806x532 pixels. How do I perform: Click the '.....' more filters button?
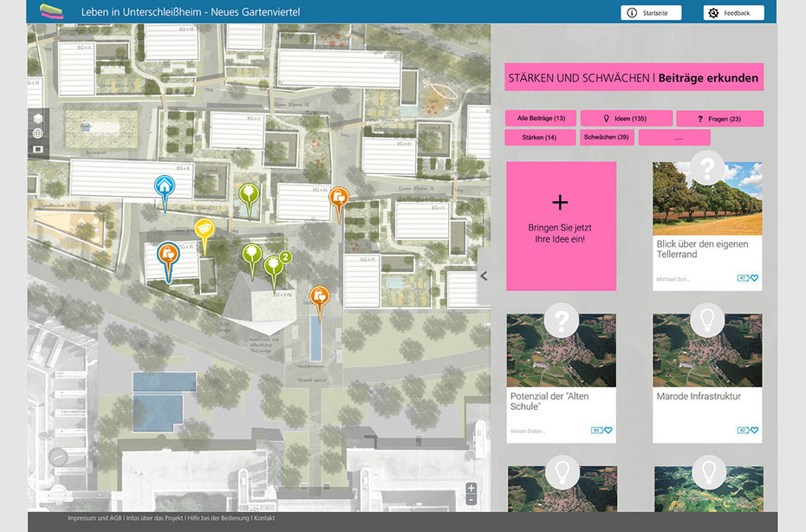tap(674, 138)
